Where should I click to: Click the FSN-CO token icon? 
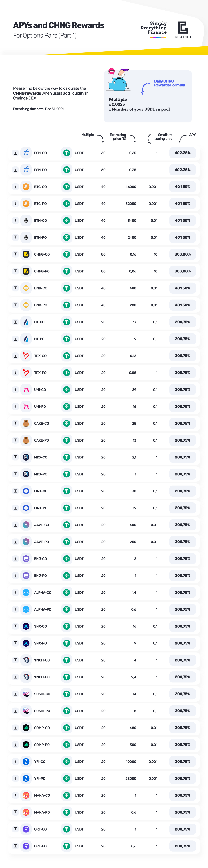pos(26,153)
